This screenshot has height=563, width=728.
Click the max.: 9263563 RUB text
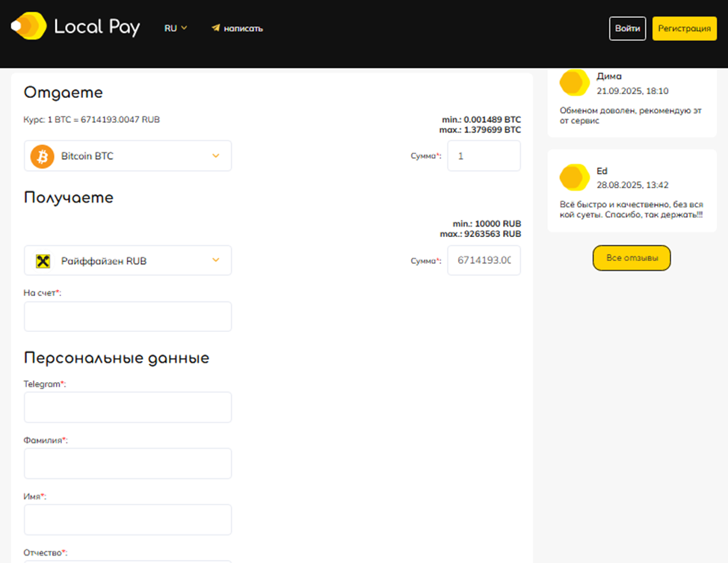click(x=481, y=234)
